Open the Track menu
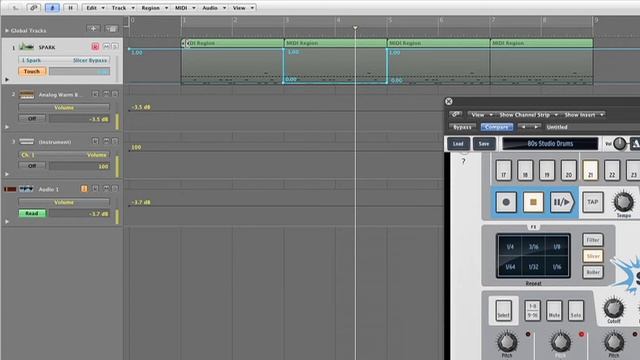The width and height of the screenshot is (640, 360). 122,8
